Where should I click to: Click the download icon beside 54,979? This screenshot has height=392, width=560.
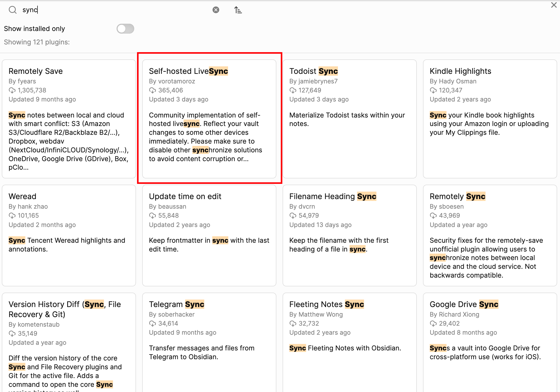click(293, 216)
